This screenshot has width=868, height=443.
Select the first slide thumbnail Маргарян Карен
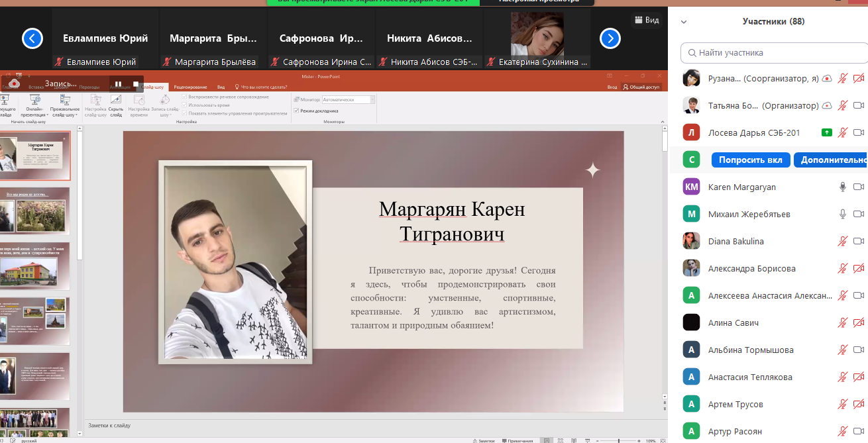34,156
